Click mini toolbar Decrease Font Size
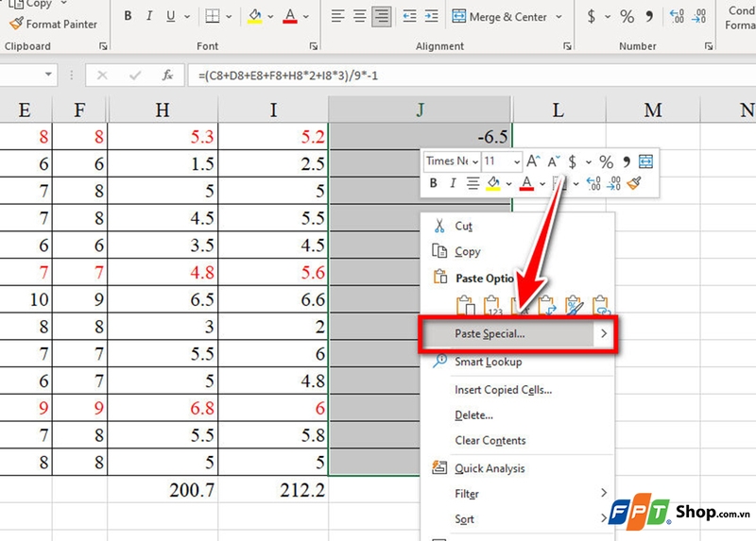Screen dimensions: 756x541 [x=554, y=161]
